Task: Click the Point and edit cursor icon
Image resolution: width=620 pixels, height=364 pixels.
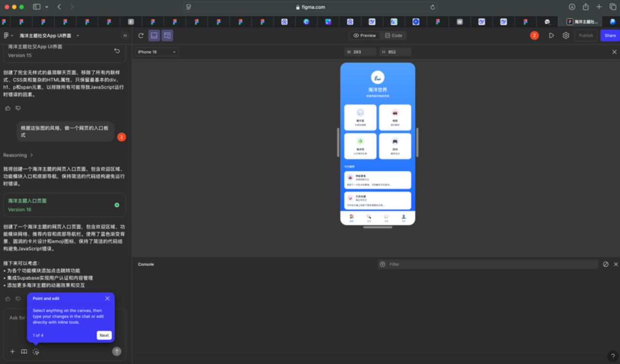Action: tap(36, 352)
